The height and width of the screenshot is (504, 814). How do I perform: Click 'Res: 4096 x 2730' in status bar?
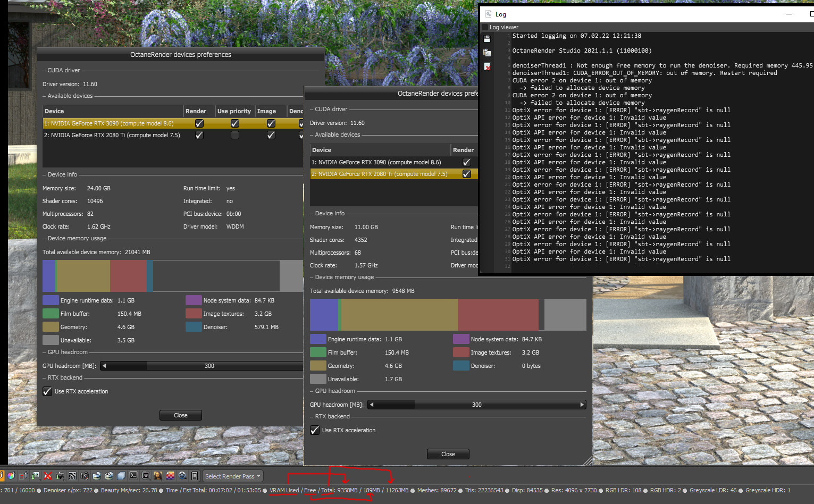pos(574,490)
